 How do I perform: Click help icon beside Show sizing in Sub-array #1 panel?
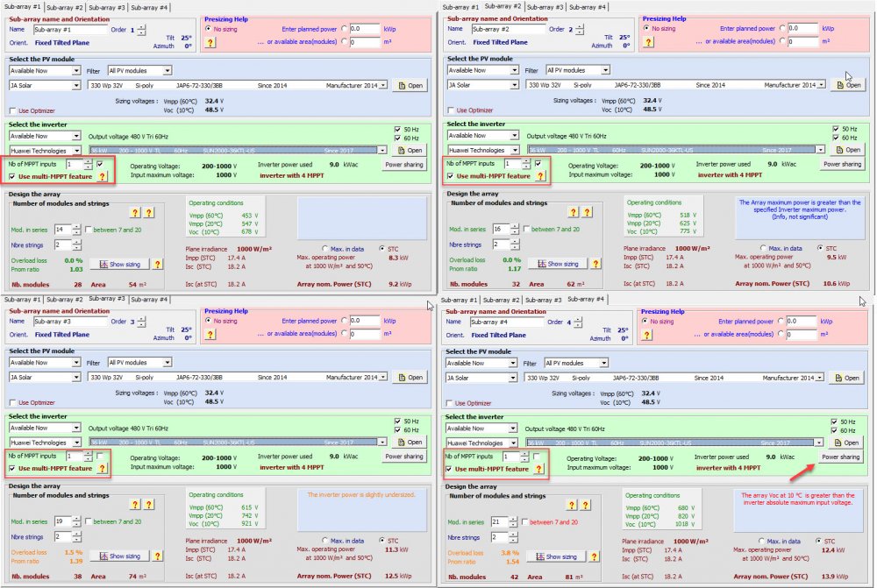coord(157,264)
